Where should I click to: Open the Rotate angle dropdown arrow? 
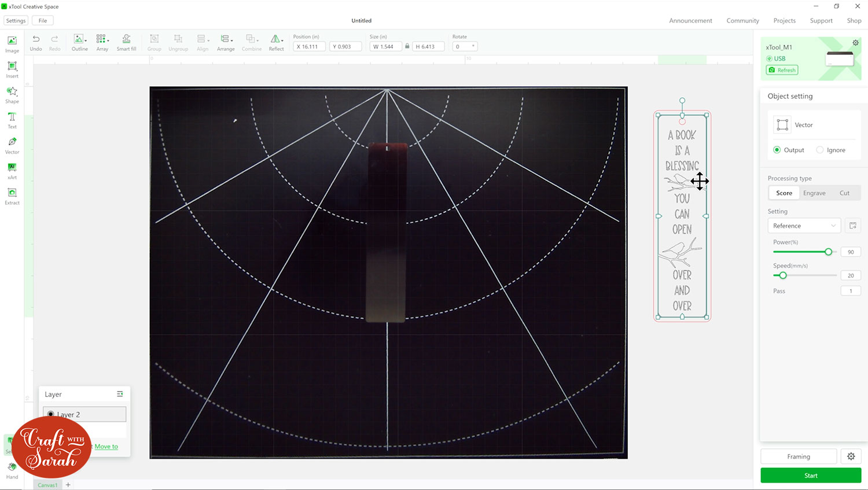(x=473, y=46)
